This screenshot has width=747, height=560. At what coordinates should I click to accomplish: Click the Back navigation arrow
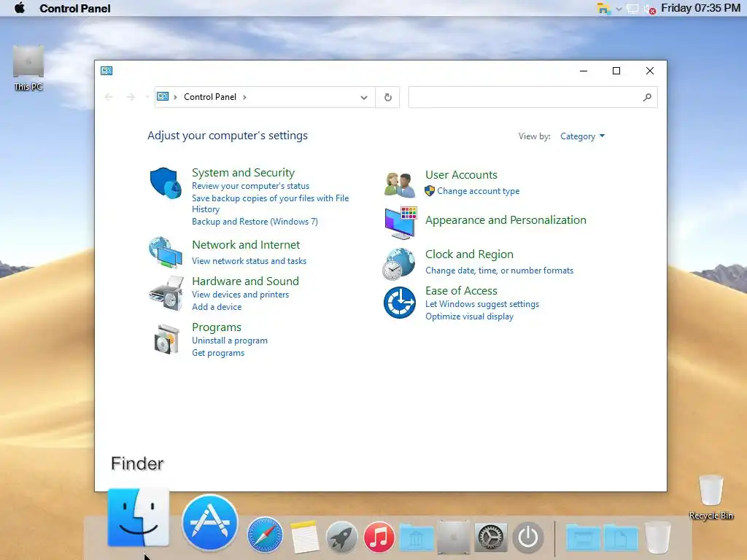[x=109, y=97]
